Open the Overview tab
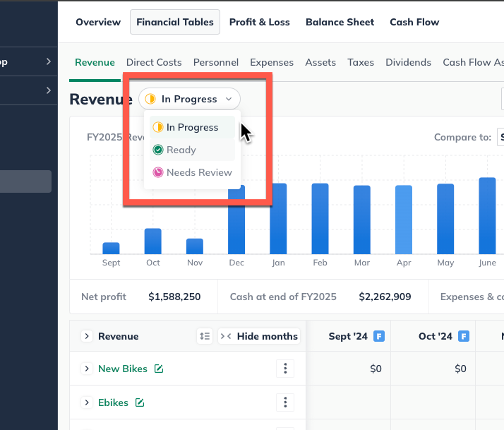The image size is (504, 430). click(98, 22)
